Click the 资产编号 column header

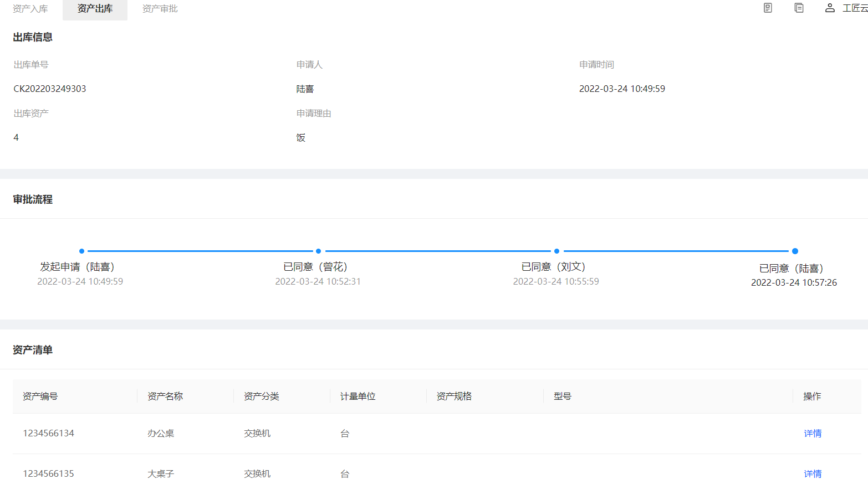[x=40, y=396]
